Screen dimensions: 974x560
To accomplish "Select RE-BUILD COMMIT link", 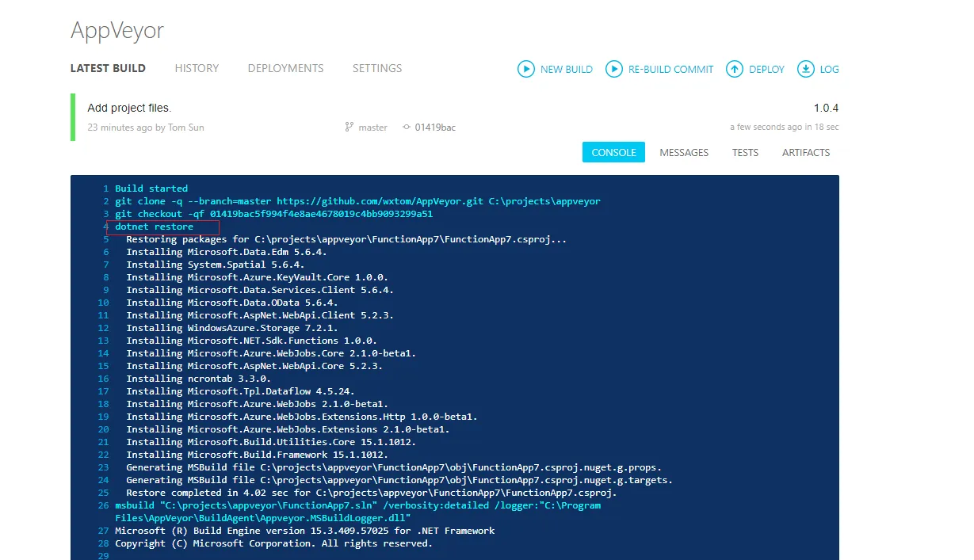I will click(x=671, y=69).
